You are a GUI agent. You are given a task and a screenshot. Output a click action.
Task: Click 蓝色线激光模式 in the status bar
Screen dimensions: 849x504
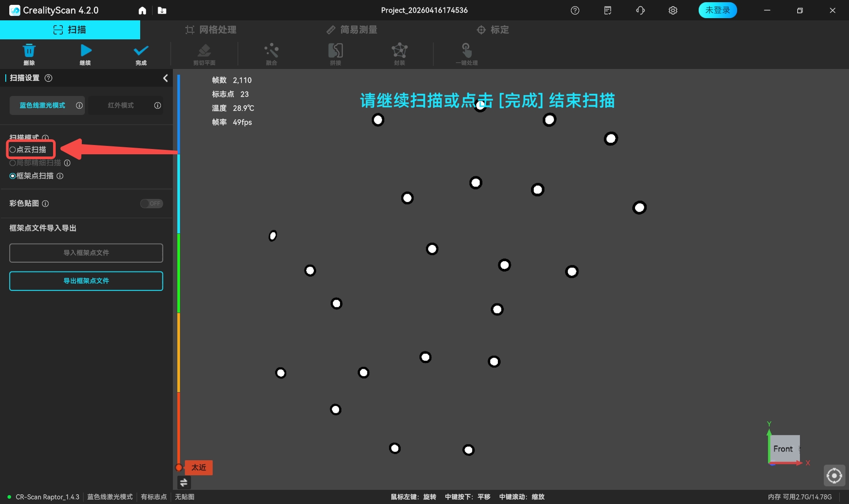tap(110, 497)
